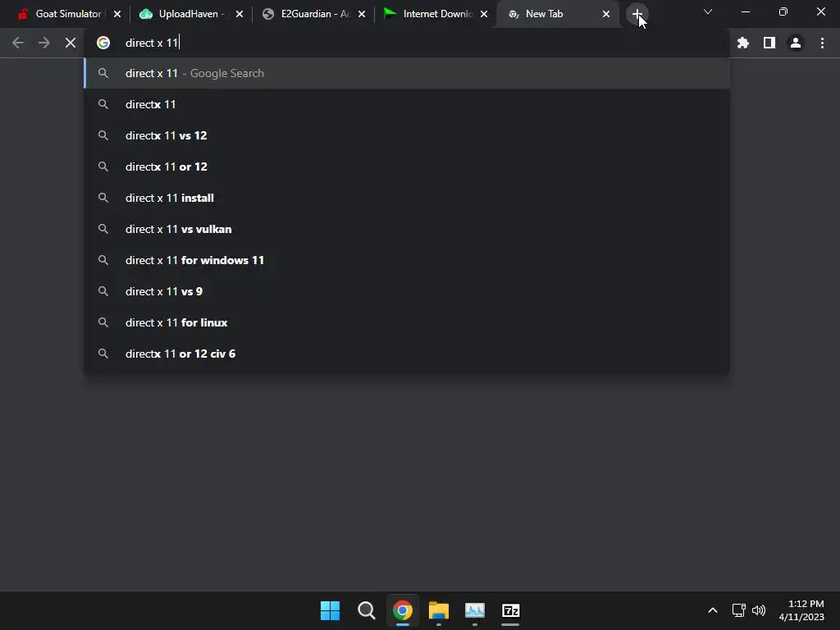Open the profile account icon
Viewport: 840px width, 630px height.
click(796, 43)
